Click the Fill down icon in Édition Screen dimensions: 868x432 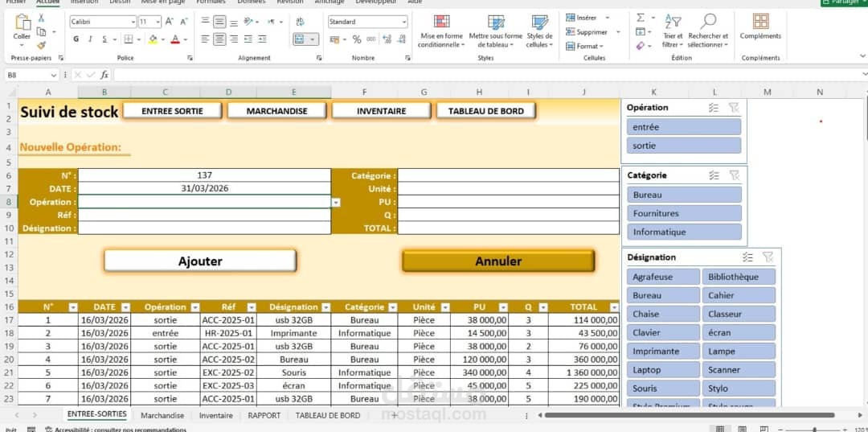[641, 32]
